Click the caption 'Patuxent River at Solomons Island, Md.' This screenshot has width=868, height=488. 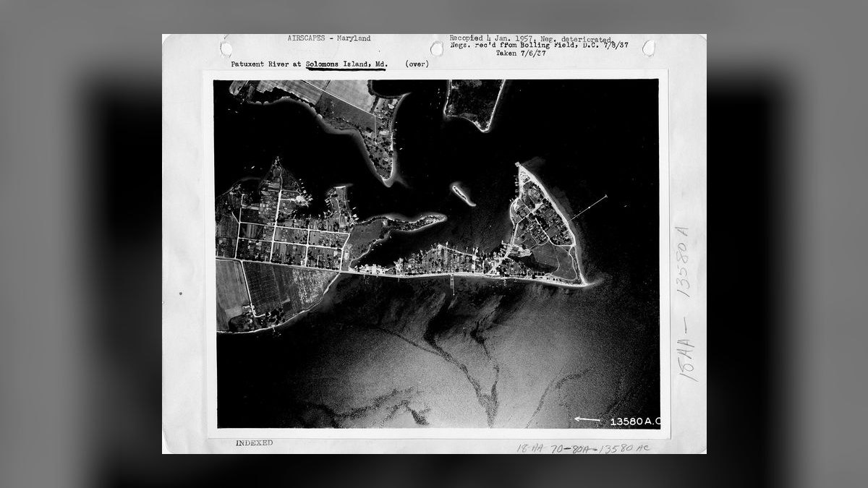pyautogui.click(x=309, y=64)
